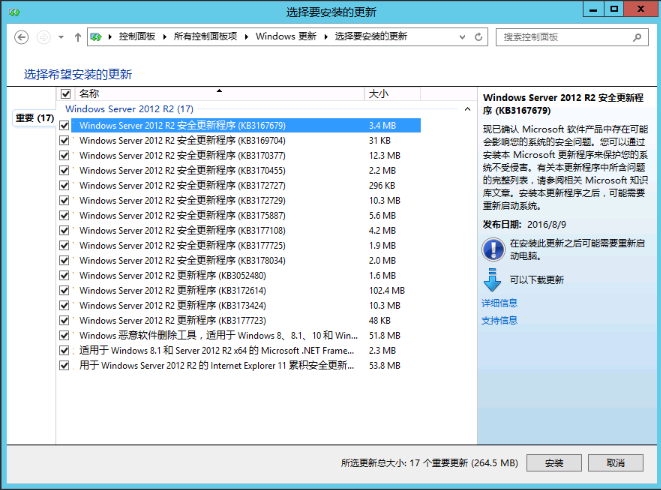
Task: Select the 重要 (17) category tab
Action: pyautogui.click(x=35, y=118)
